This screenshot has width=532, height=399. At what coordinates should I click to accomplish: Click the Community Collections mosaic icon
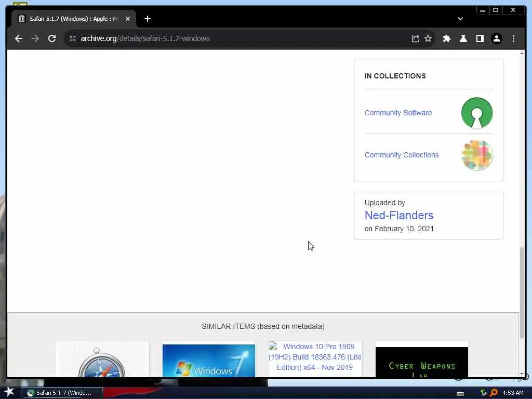click(477, 155)
